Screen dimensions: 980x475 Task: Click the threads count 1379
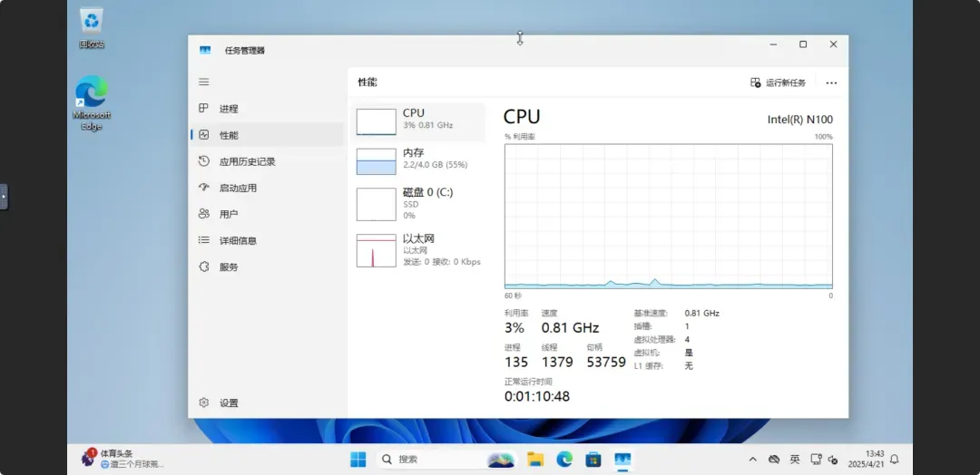557,362
